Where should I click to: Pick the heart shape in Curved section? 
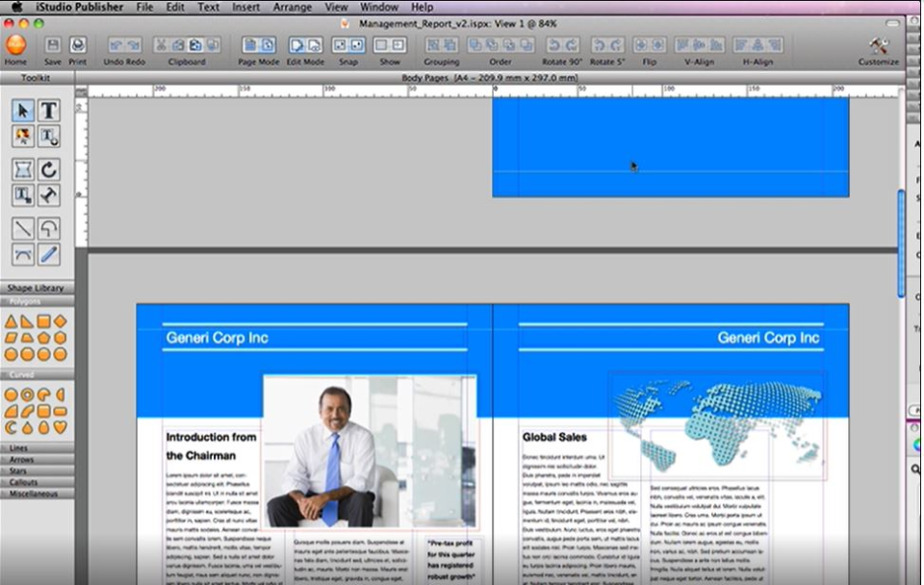[61, 426]
